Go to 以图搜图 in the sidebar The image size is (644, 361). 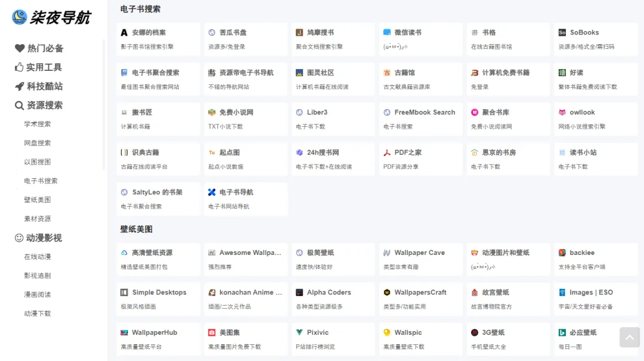[38, 161]
